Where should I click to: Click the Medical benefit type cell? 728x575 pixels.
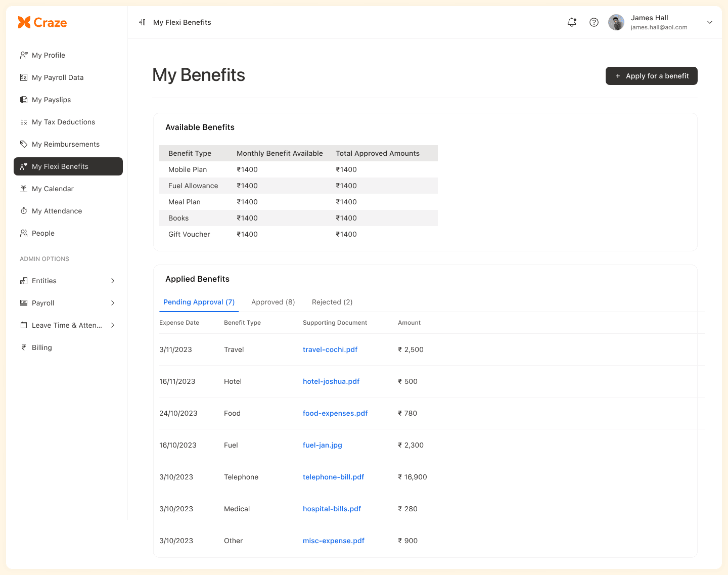pyautogui.click(x=237, y=509)
